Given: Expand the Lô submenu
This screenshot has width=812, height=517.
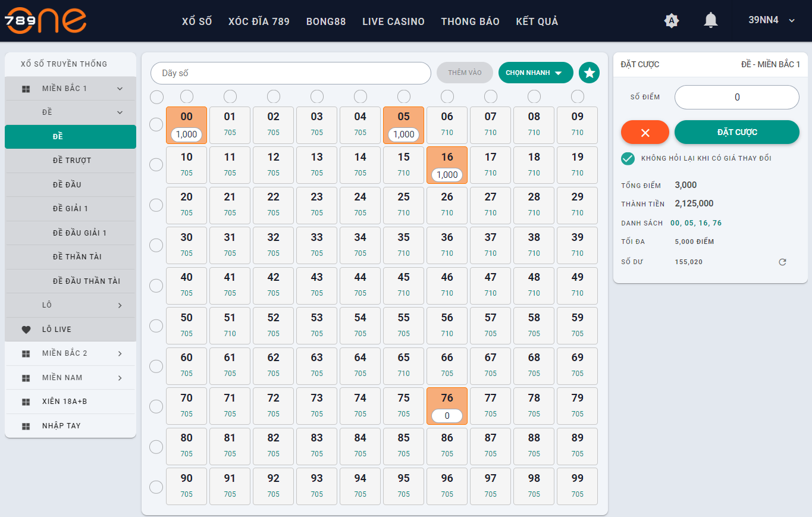Looking at the screenshot, I should pos(70,305).
